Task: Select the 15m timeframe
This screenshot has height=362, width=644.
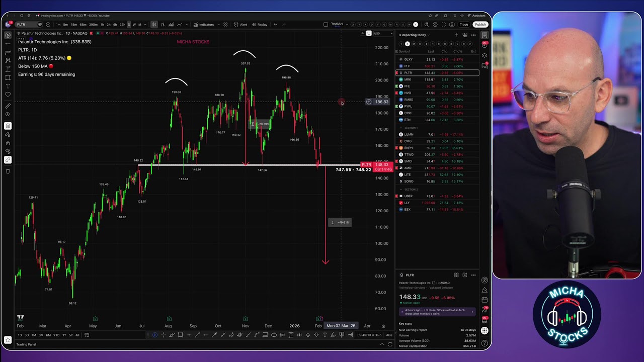Action: [x=74, y=25]
